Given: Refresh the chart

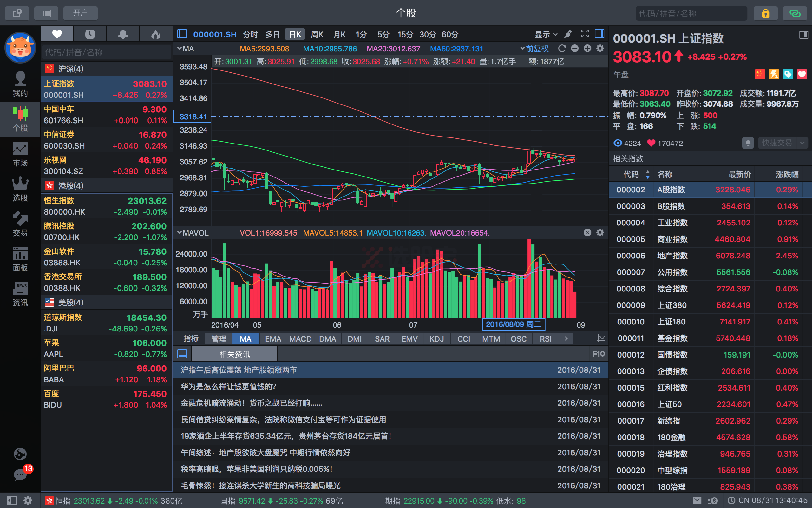Looking at the screenshot, I should (562, 48).
